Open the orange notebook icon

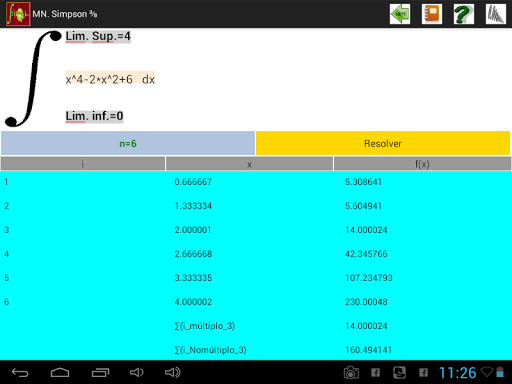432,14
